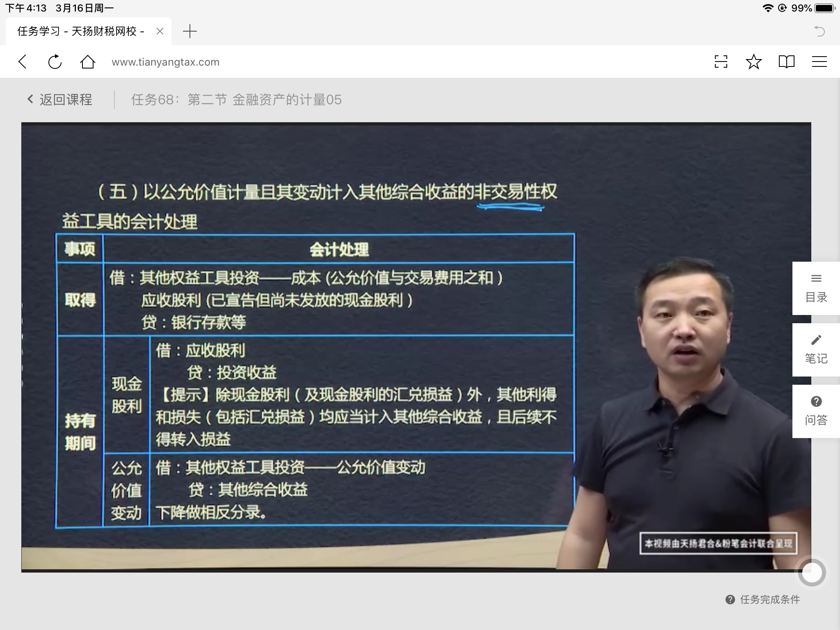Reload the page with refresh icon
Screen dimensions: 840x630
(x=55, y=62)
